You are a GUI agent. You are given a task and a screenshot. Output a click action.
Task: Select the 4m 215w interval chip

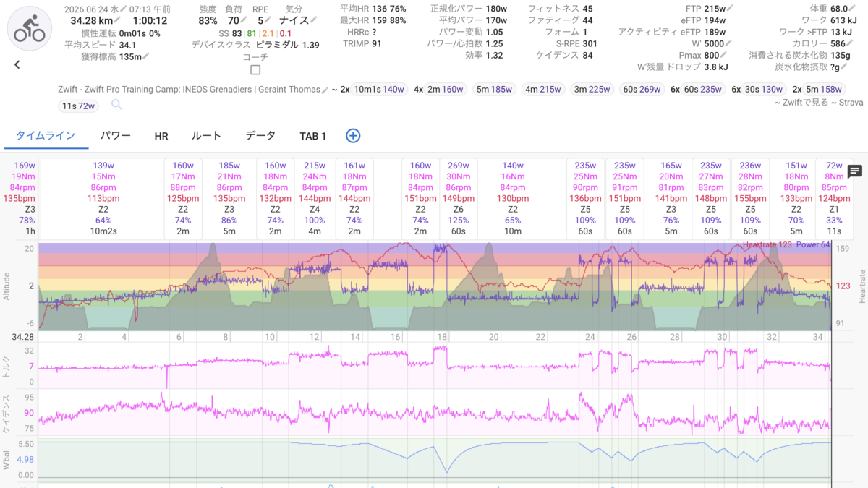coord(542,90)
